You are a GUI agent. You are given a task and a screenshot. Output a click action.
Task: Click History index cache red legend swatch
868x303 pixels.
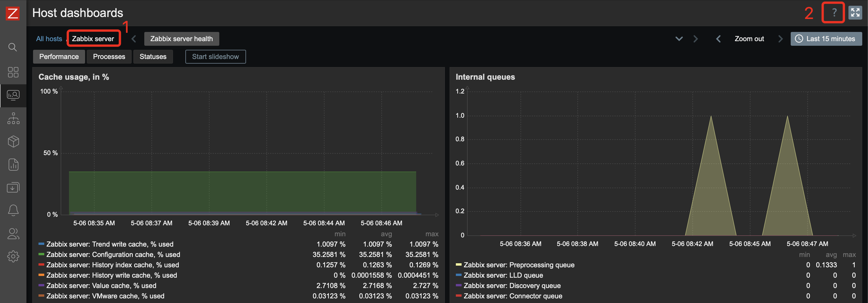[x=41, y=264]
